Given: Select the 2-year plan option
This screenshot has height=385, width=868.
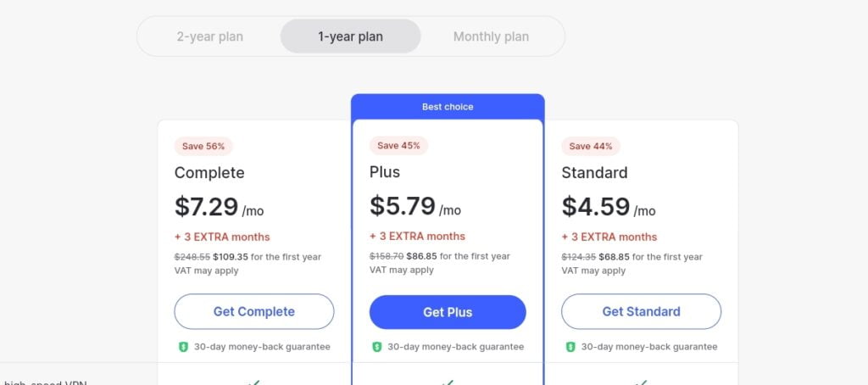Looking at the screenshot, I should coord(210,36).
